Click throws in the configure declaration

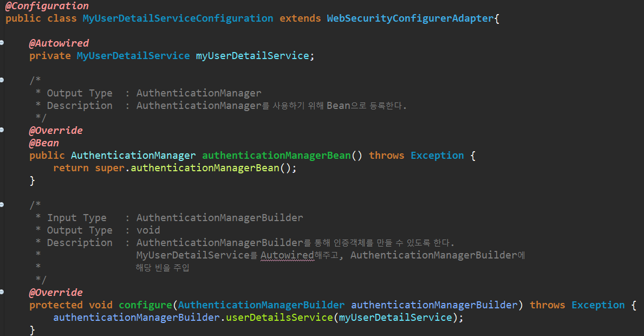(548, 305)
